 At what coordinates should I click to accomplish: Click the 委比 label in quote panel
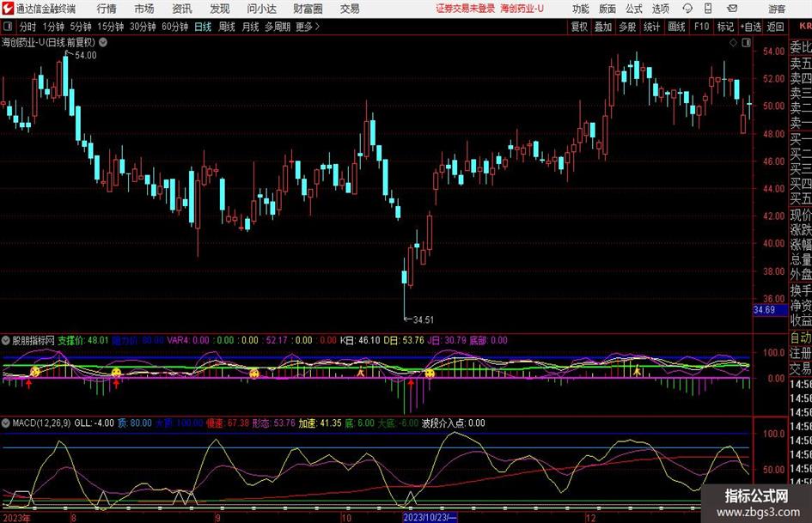click(x=801, y=48)
